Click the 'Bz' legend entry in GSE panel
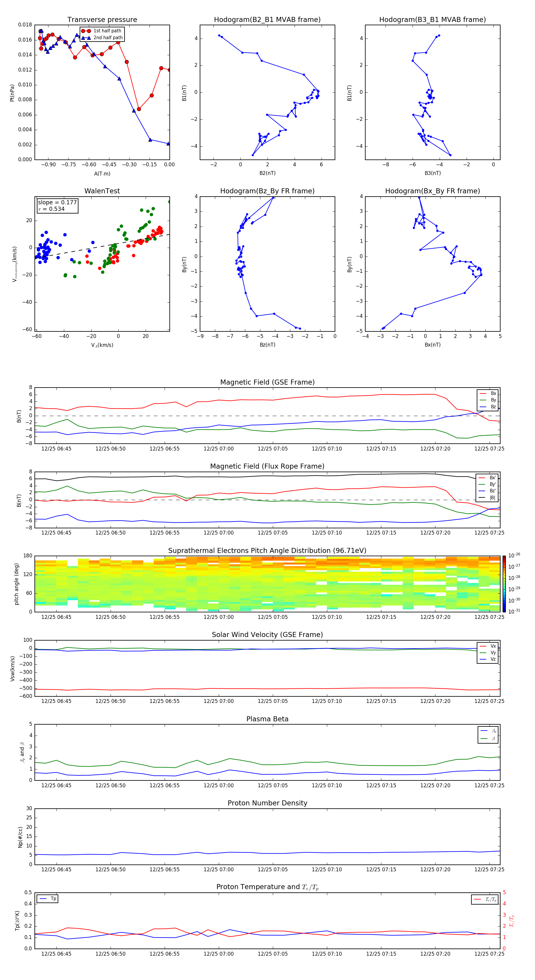535x980 pixels. 488,407
